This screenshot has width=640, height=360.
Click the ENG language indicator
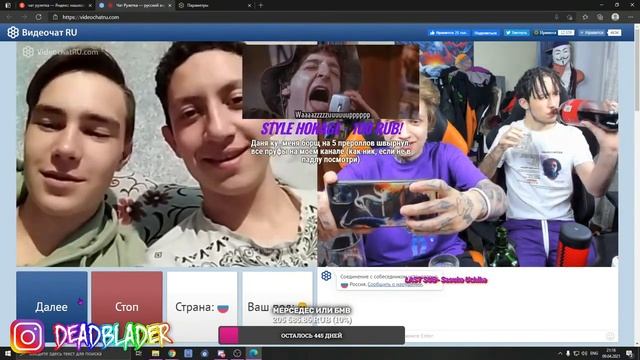pyautogui.click(x=594, y=353)
